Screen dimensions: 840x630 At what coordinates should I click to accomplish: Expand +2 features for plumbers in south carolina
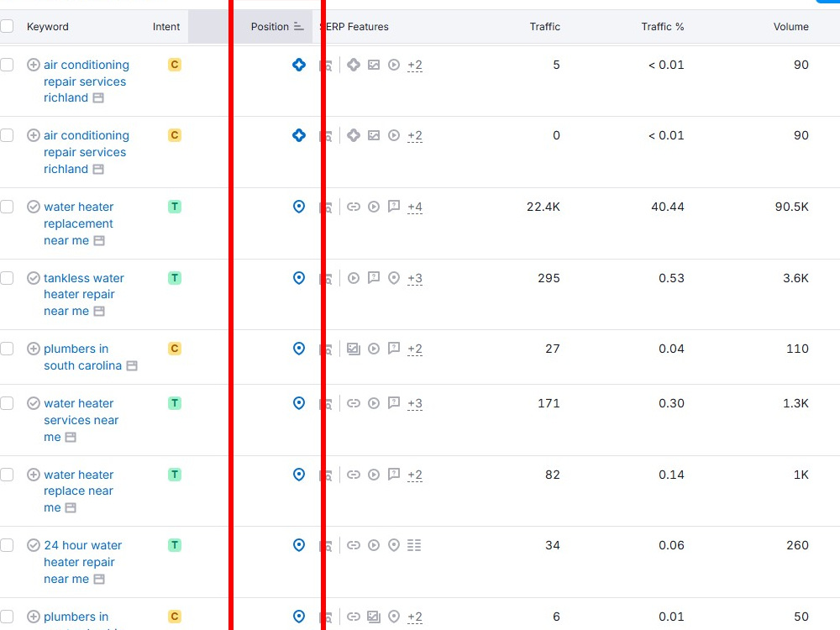(x=415, y=349)
